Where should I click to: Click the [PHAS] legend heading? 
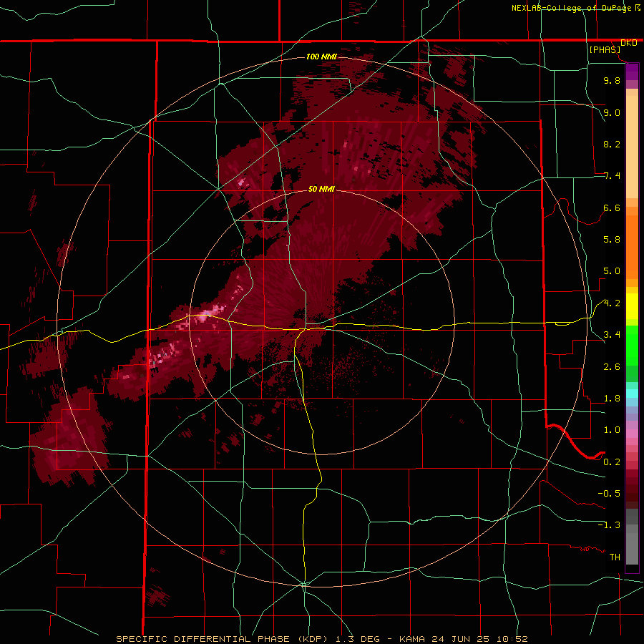[x=605, y=49]
